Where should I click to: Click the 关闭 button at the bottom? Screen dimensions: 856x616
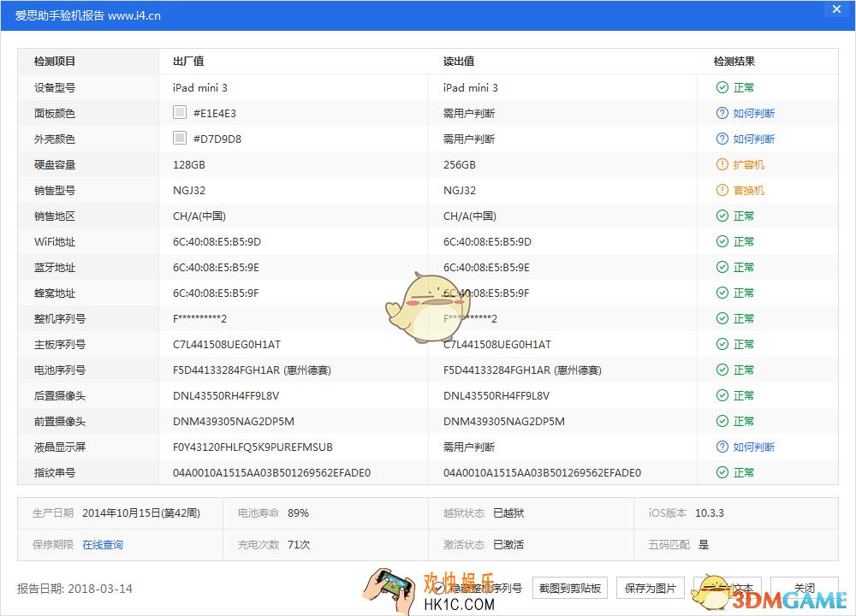804,588
